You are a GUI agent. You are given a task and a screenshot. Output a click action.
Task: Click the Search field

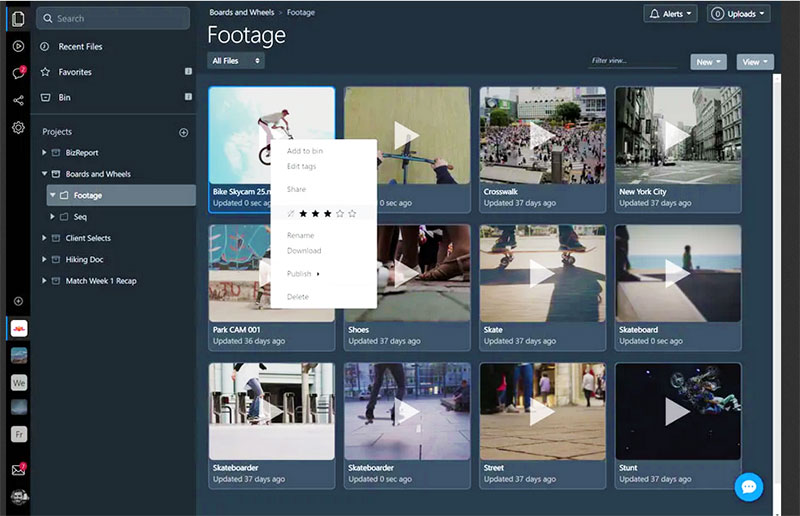(113, 18)
